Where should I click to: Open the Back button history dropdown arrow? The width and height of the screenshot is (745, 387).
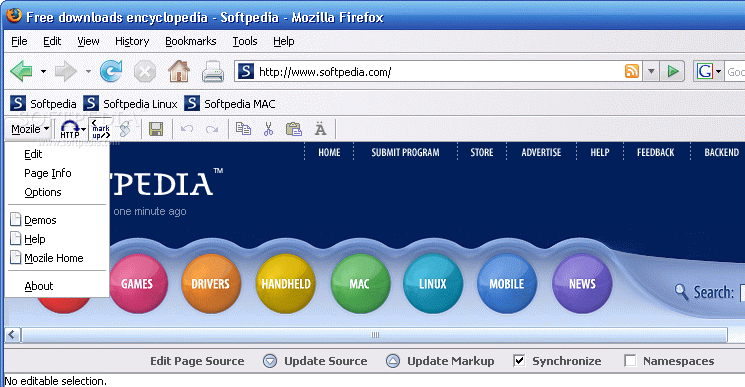pyautogui.click(x=43, y=72)
